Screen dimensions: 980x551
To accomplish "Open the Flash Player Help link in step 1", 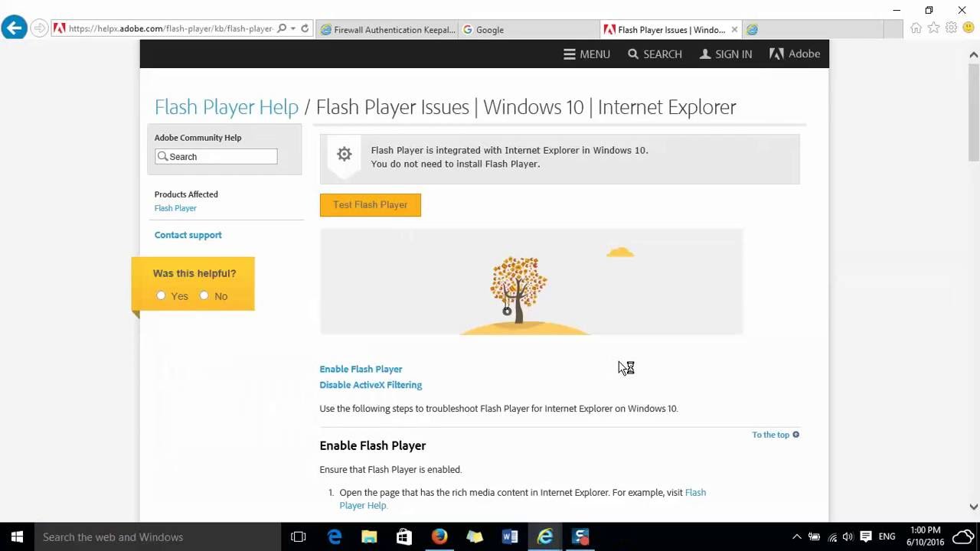I will (x=523, y=499).
